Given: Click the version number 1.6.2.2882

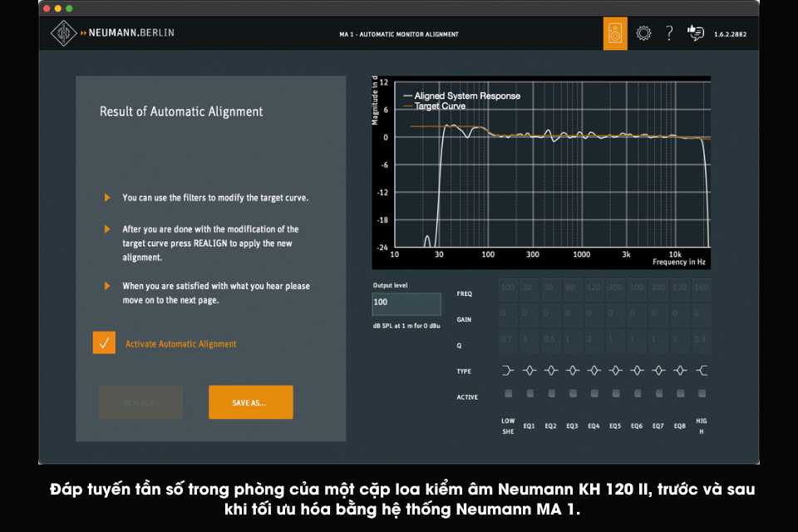Looking at the screenshot, I should (x=730, y=34).
